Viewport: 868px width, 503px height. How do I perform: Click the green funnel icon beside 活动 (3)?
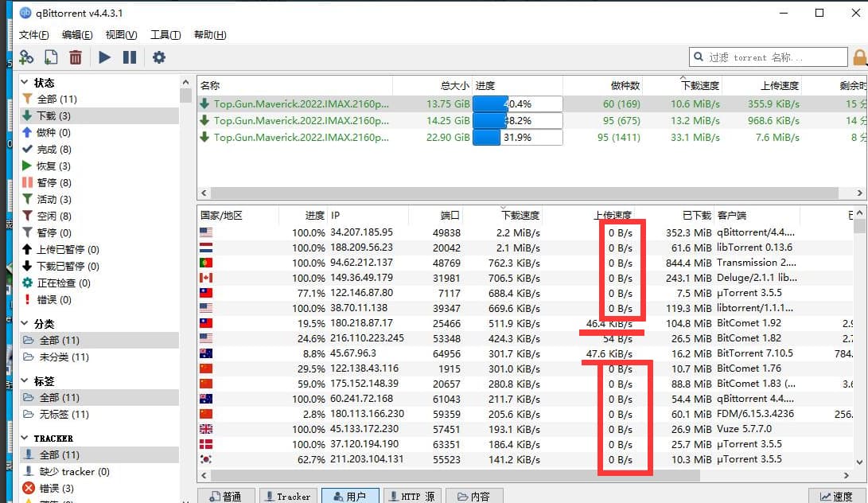(x=27, y=198)
